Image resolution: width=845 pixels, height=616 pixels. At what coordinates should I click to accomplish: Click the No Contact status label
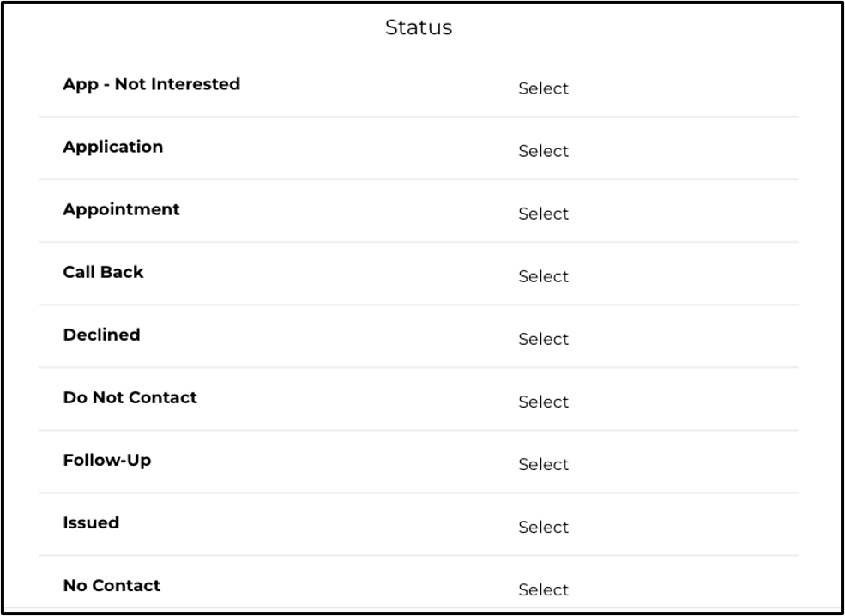[x=112, y=585]
